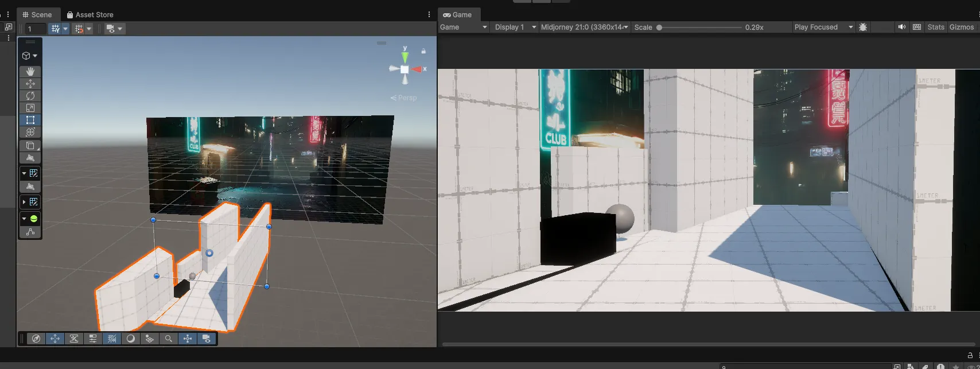Open the Display 1 dropdown
The width and height of the screenshot is (980, 369).
(515, 27)
